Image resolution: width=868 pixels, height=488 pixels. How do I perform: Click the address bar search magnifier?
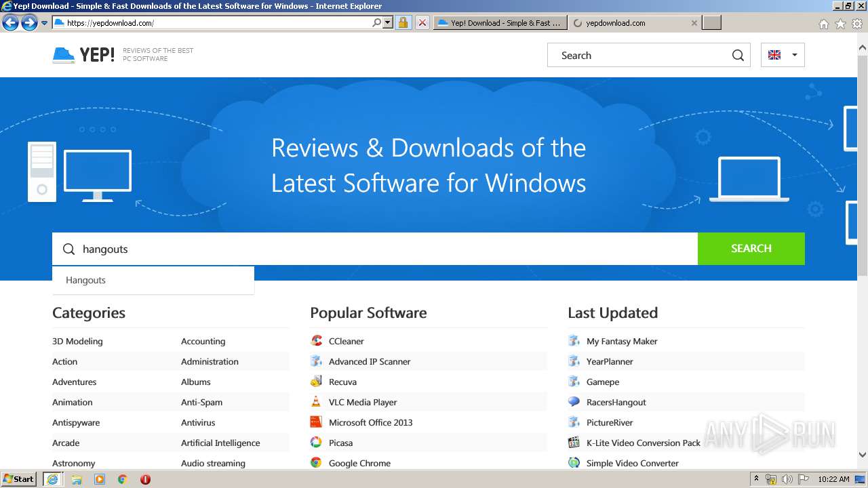377,23
